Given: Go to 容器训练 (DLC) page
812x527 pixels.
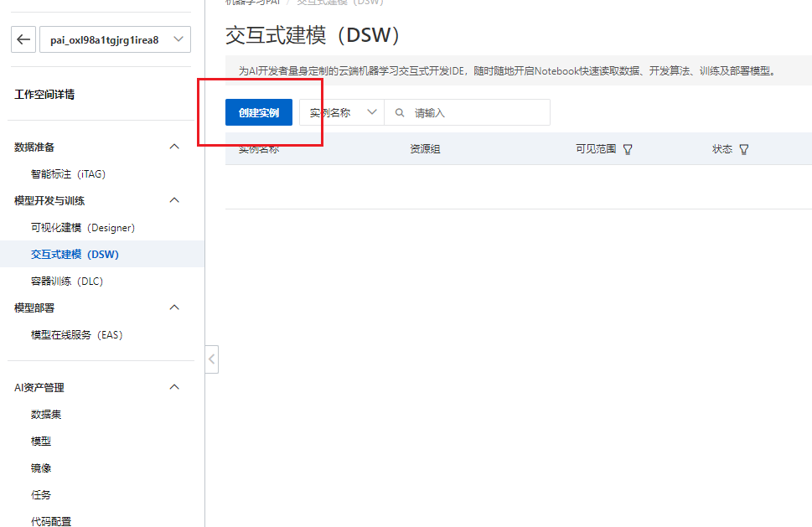Looking at the screenshot, I should tap(66, 281).
